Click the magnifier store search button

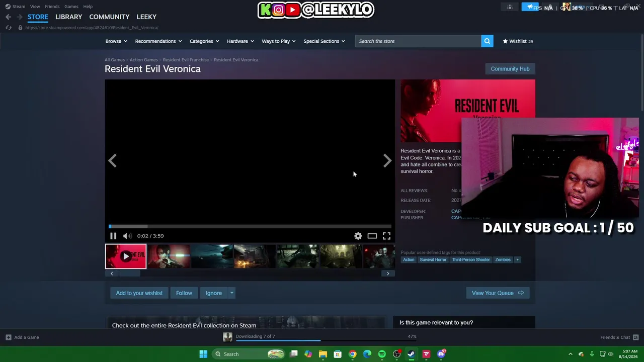[x=487, y=41]
